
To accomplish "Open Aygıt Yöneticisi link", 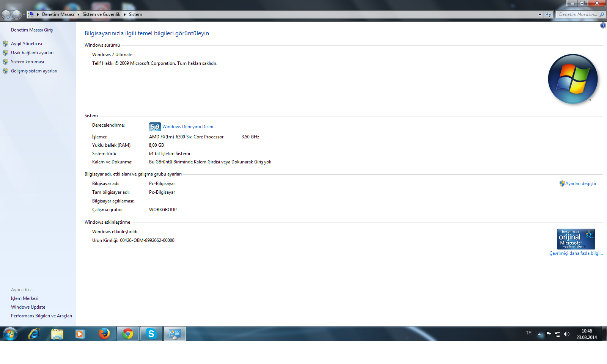I will [x=27, y=44].
